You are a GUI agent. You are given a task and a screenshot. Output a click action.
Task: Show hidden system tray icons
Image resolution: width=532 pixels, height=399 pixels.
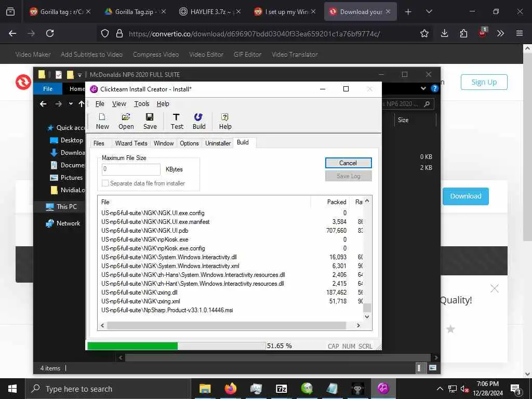click(440, 389)
